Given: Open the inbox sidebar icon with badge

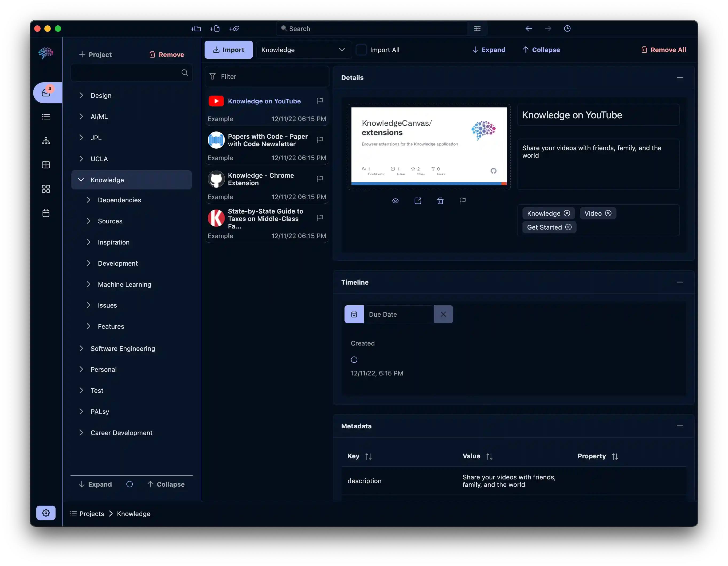Looking at the screenshot, I should (x=46, y=93).
